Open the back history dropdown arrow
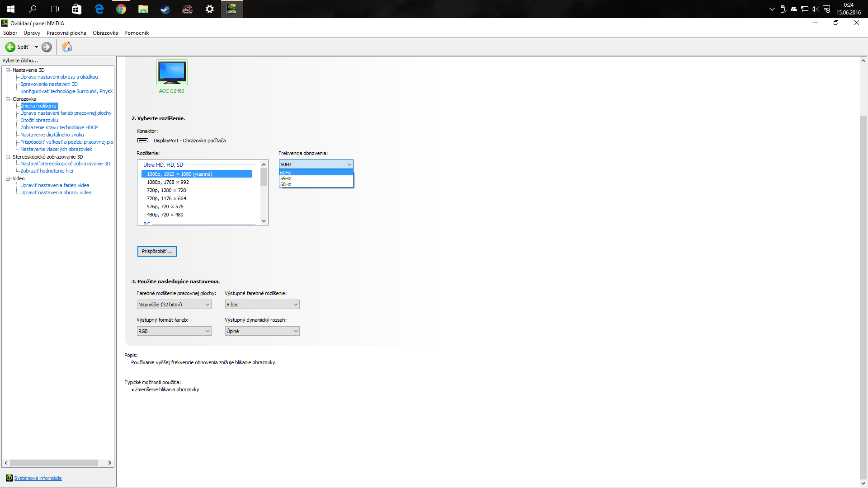Image resolution: width=868 pixels, height=488 pixels. [36, 47]
